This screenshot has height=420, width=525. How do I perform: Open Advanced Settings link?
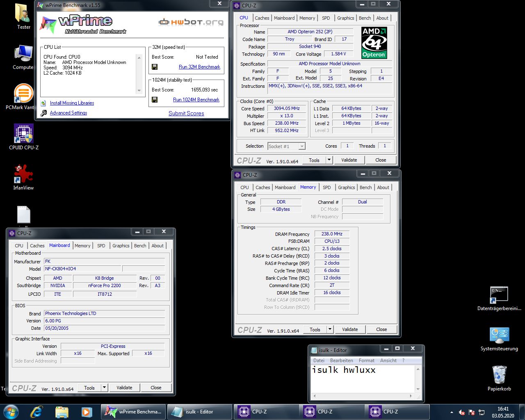point(68,113)
